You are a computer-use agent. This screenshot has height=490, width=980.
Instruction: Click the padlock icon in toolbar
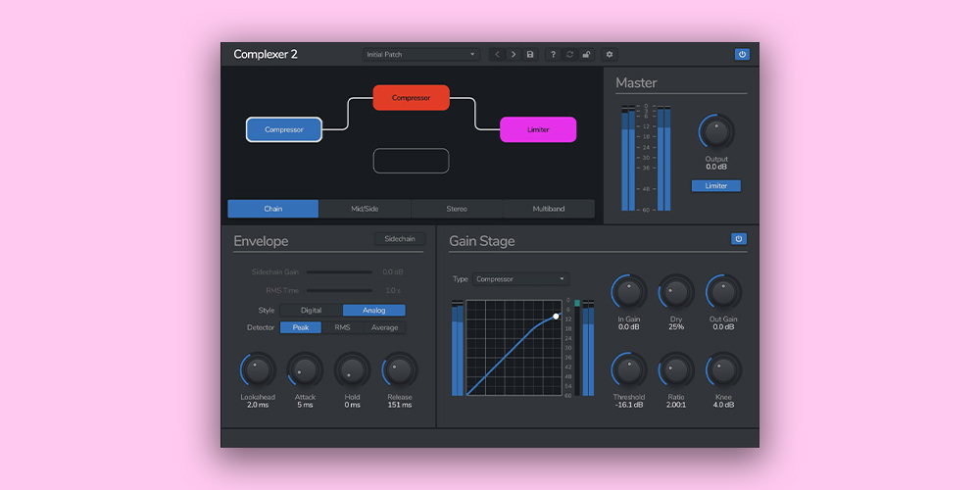tap(586, 55)
